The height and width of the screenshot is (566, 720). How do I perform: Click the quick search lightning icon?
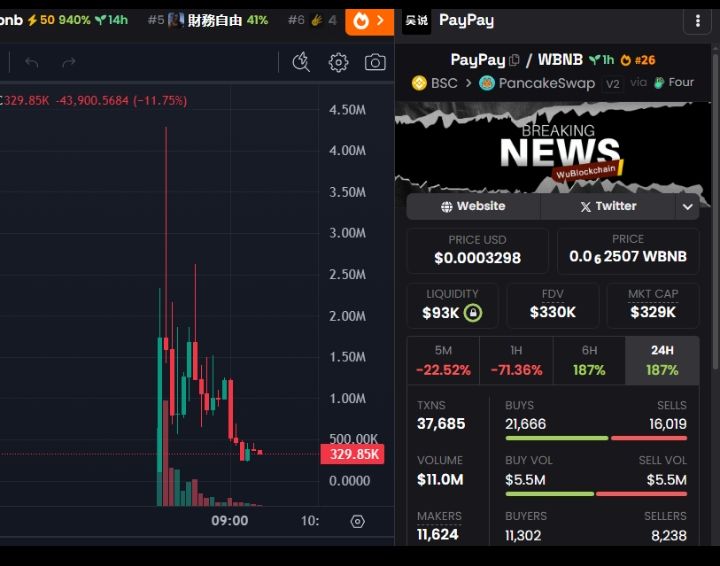coord(301,62)
